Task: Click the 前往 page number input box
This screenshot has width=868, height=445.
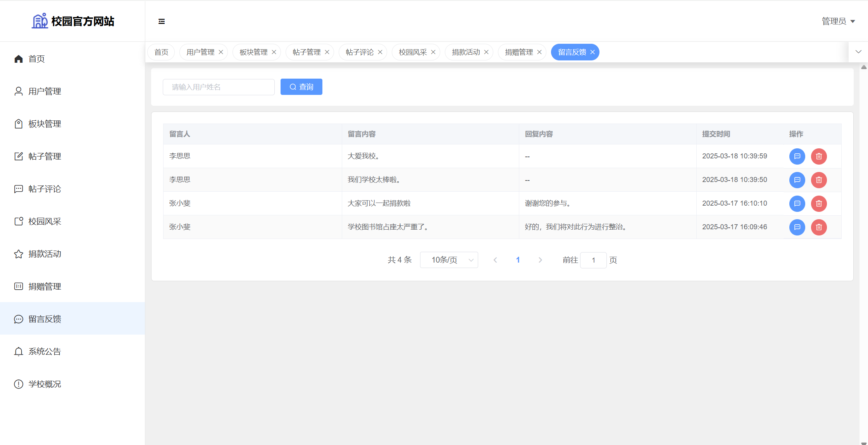Action: (x=593, y=260)
